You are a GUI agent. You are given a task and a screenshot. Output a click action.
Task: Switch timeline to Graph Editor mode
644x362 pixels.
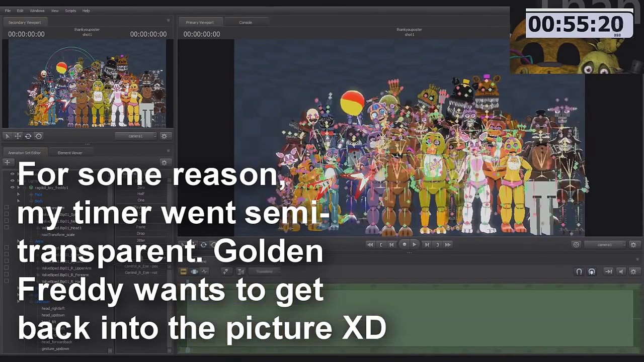pyautogui.click(x=205, y=271)
